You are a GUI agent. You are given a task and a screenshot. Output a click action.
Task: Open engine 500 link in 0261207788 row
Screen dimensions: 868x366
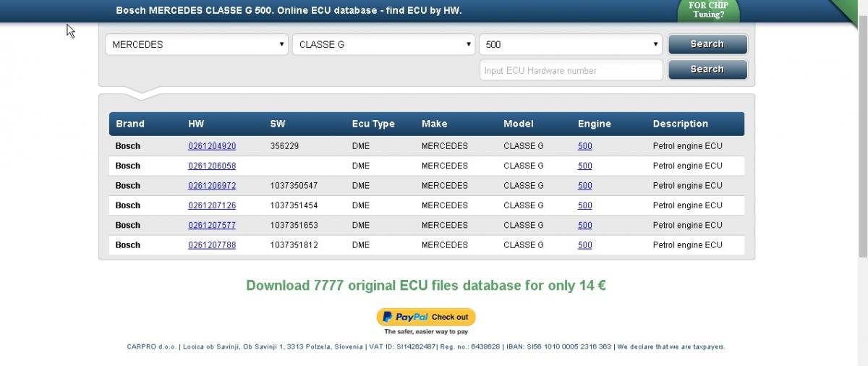coord(584,245)
